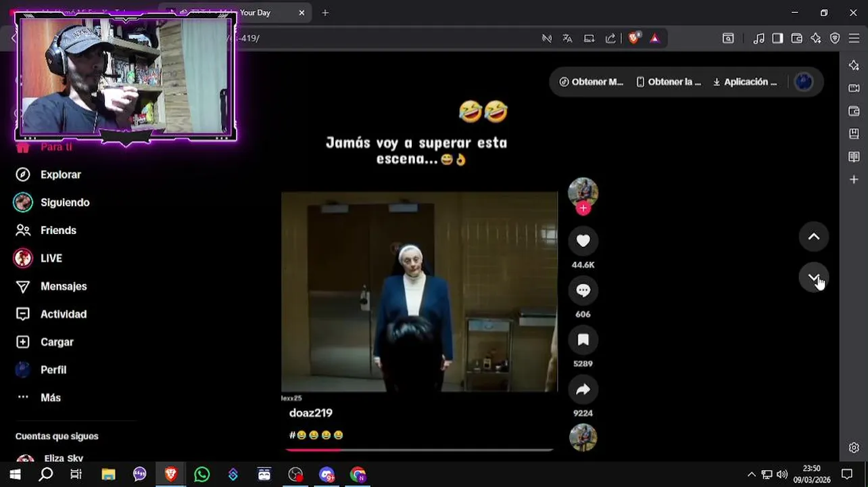Click share page icon in address bar
Viewport: 868px width, 487px height.
tap(611, 39)
